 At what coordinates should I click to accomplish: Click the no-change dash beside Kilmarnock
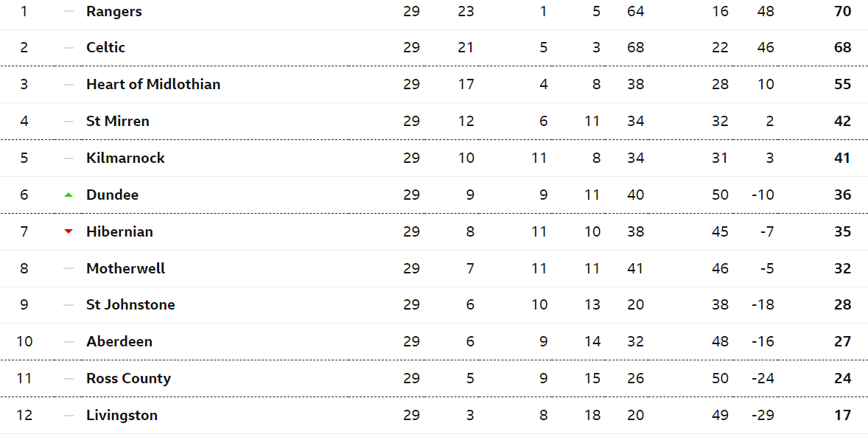[69, 158]
